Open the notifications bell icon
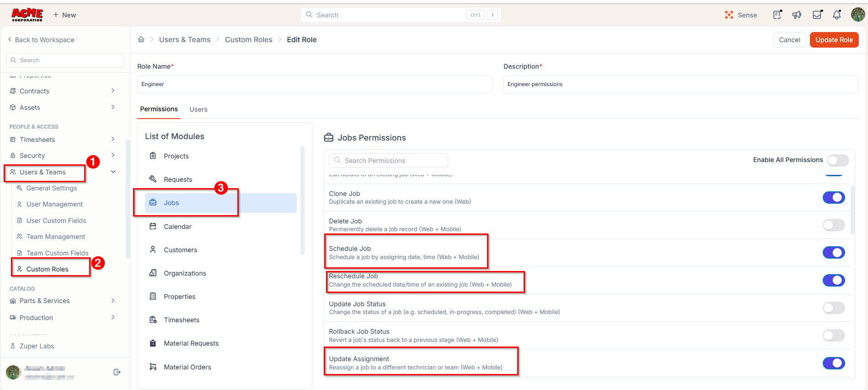This screenshot has height=390, width=868. point(837,15)
